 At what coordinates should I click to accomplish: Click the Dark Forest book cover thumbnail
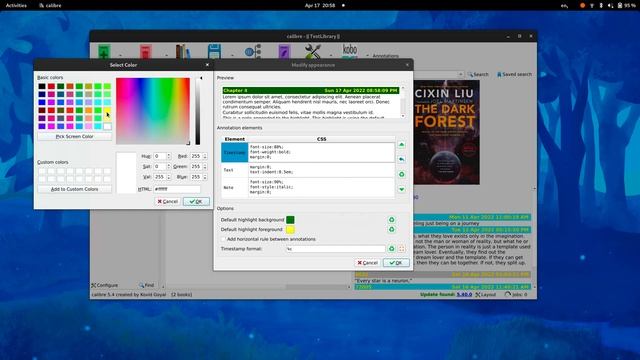coord(447,132)
